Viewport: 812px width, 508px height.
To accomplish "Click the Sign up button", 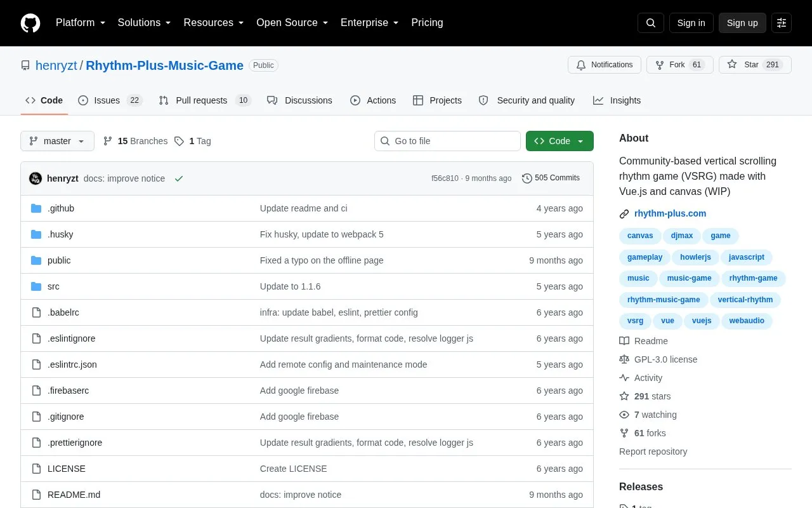I will coord(742,23).
